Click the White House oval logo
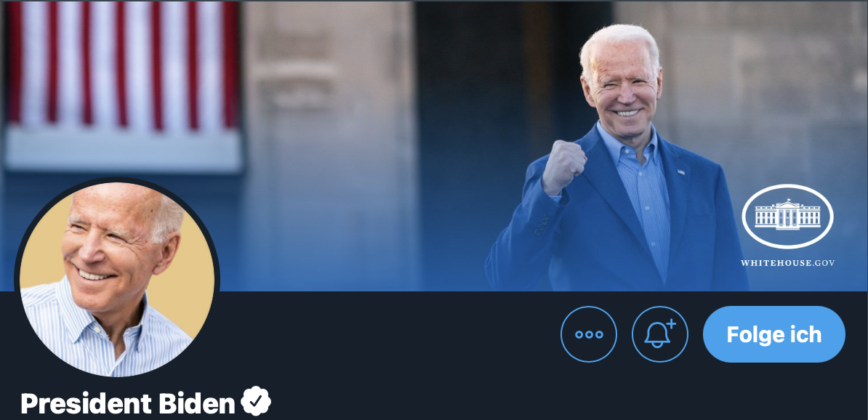The image size is (868, 420). pos(787,217)
